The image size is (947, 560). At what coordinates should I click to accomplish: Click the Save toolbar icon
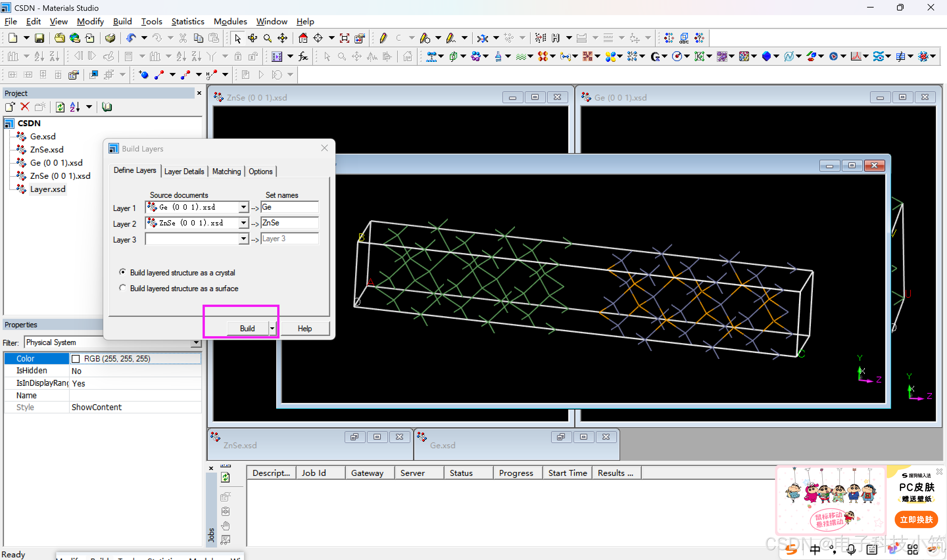pyautogui.click(x=39, y=38)
